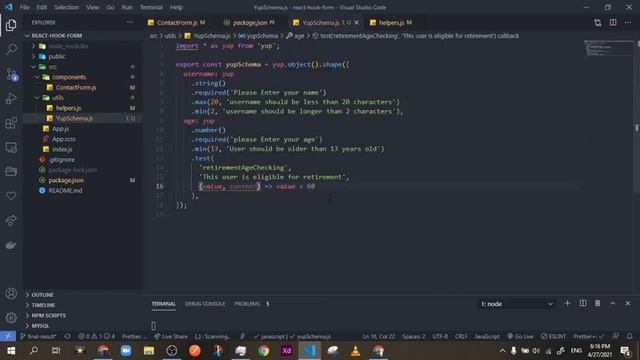Open the Windows Start menu
Screen dimensions: 640x360
(x=11, y=351)
